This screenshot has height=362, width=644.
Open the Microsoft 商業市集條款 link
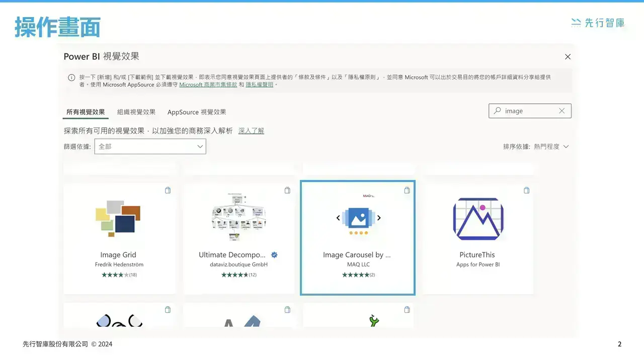pyautogui.click(x=208, y=85)
